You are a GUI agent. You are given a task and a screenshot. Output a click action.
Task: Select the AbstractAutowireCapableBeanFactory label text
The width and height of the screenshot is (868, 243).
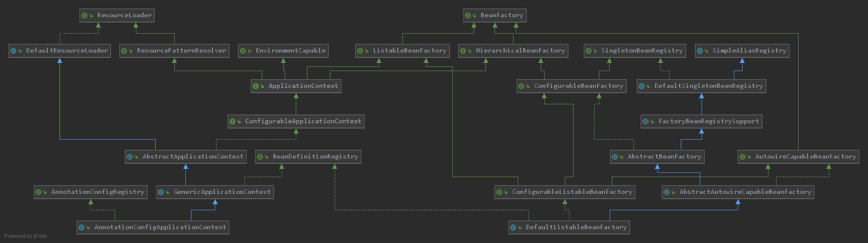coord(745,192)
